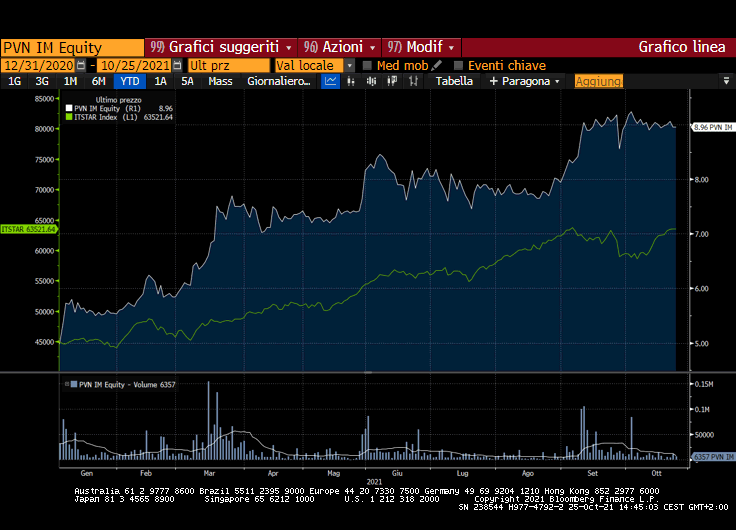
Task: Click the Aggiung button
Action: click(598, 81)
